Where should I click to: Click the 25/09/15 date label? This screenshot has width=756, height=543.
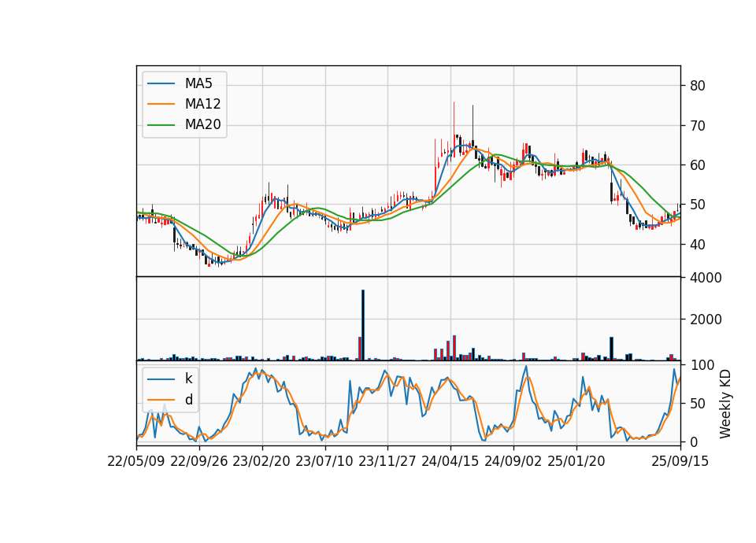coord(680,462)
